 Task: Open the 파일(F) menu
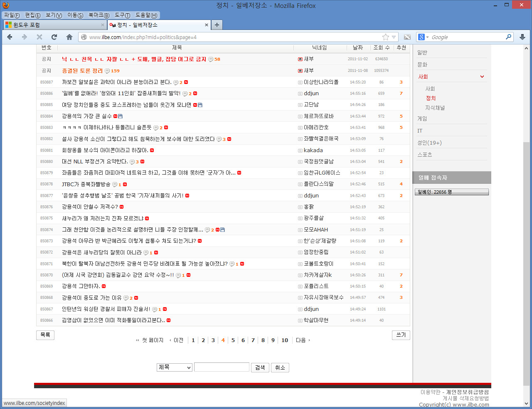coord(12,15)
